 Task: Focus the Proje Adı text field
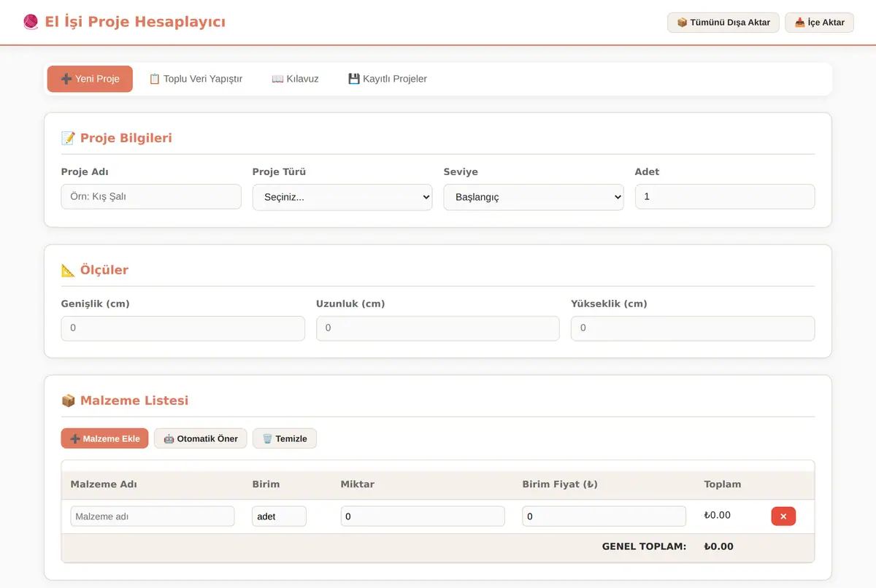click(x=151, y=196)
